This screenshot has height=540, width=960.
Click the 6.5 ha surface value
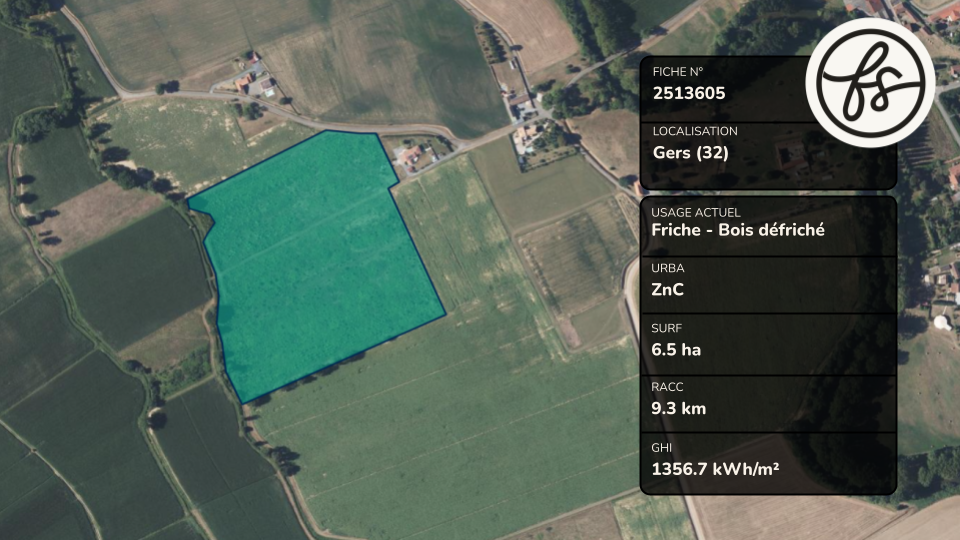click(x=676, y=350)
